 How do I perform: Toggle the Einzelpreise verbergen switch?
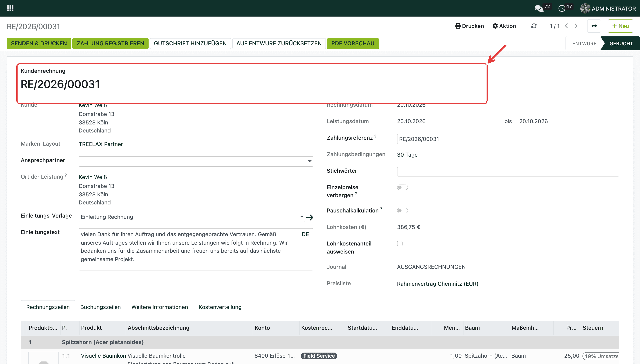click(x=402, y=187)
